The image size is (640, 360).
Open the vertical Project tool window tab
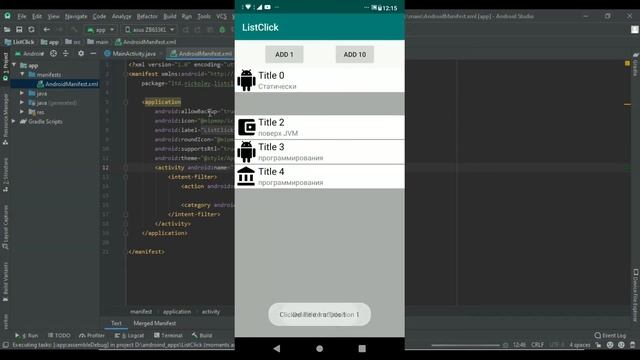[5, 66]
